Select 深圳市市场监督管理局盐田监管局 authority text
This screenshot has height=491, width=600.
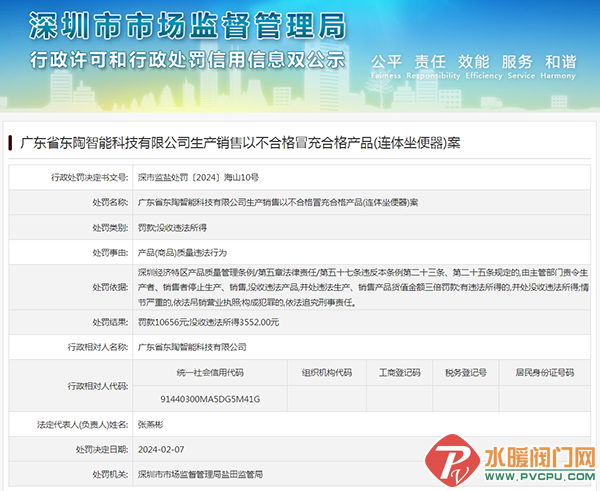[x=200, y=474]
